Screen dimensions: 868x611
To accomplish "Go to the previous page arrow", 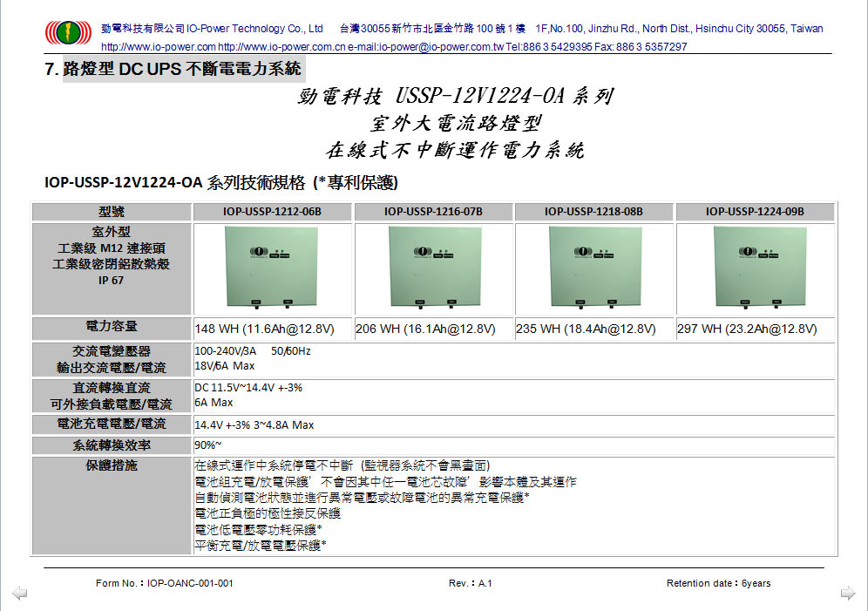I will [x=19, y=594].
